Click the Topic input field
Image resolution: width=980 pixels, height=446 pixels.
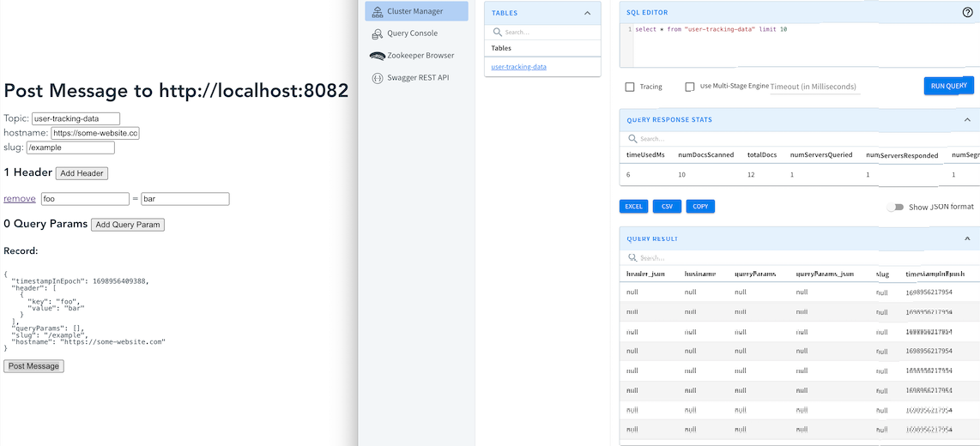[76, 118]
